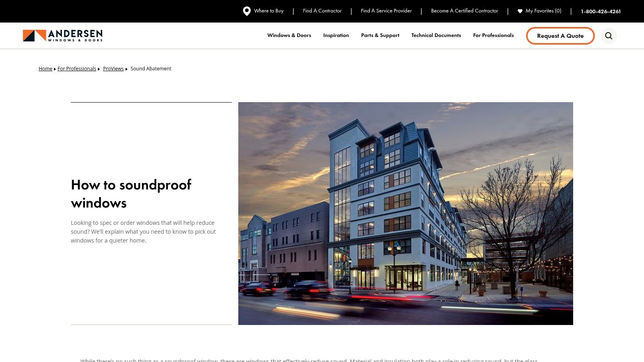Click the Find A Service Provider link
This screenshot has height=362, width=644.
pos(386,11)
